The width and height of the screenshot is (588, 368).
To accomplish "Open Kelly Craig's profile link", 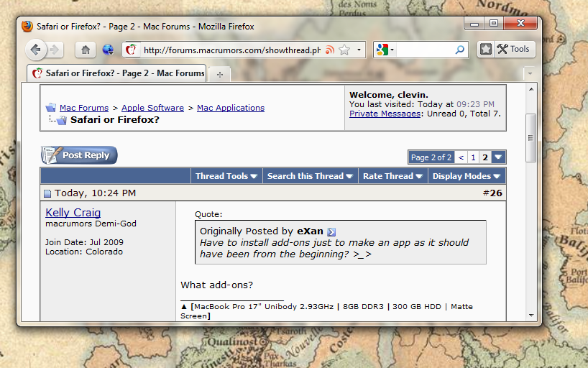I will pos(73,212).
